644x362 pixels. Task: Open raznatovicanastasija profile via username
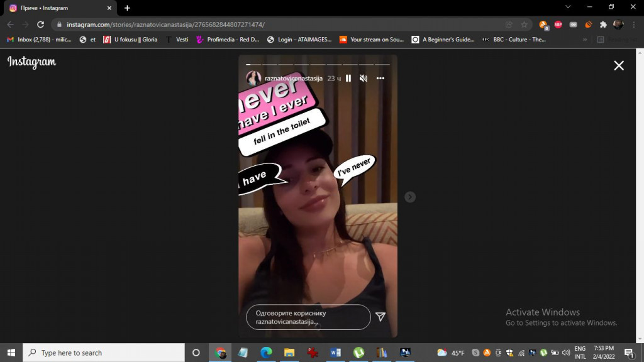click(294, 79)
